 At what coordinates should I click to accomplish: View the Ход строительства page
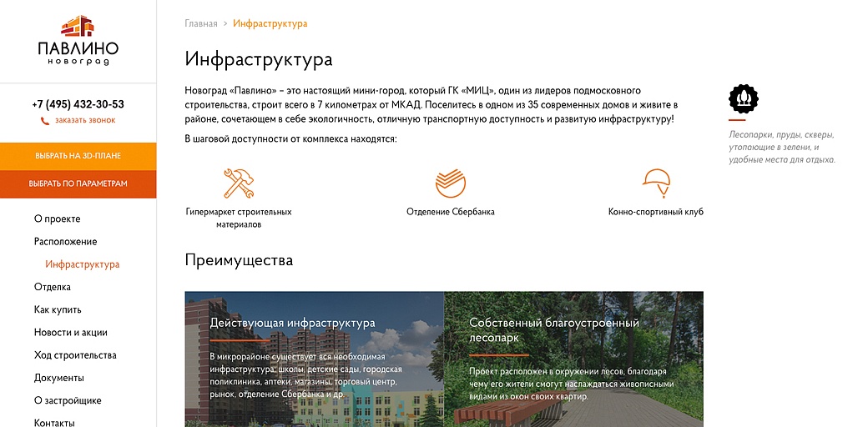[75, 354]
